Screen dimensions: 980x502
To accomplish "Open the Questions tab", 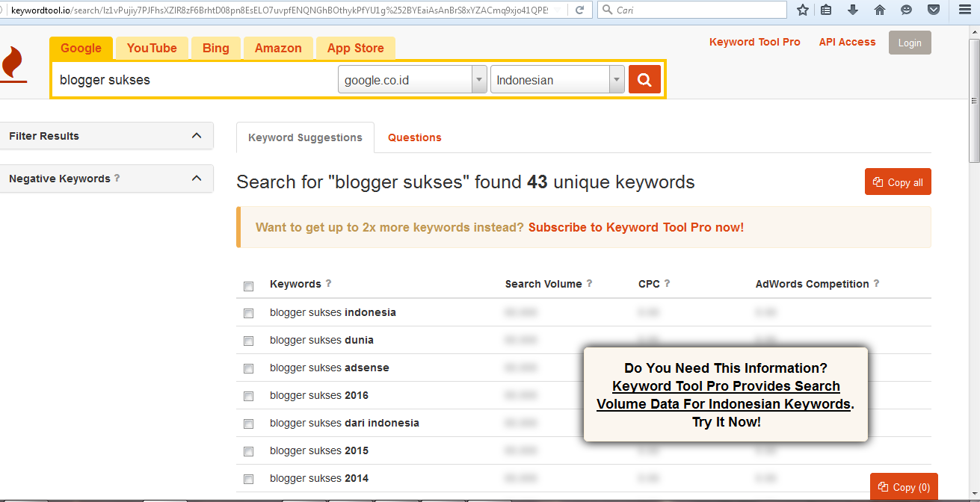I will click(415, 137).
